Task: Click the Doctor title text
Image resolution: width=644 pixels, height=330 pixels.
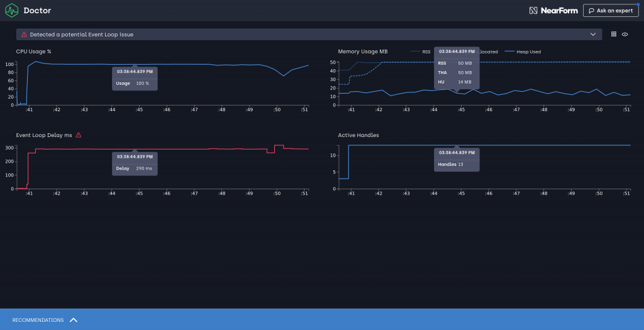Action: (37, 11)
